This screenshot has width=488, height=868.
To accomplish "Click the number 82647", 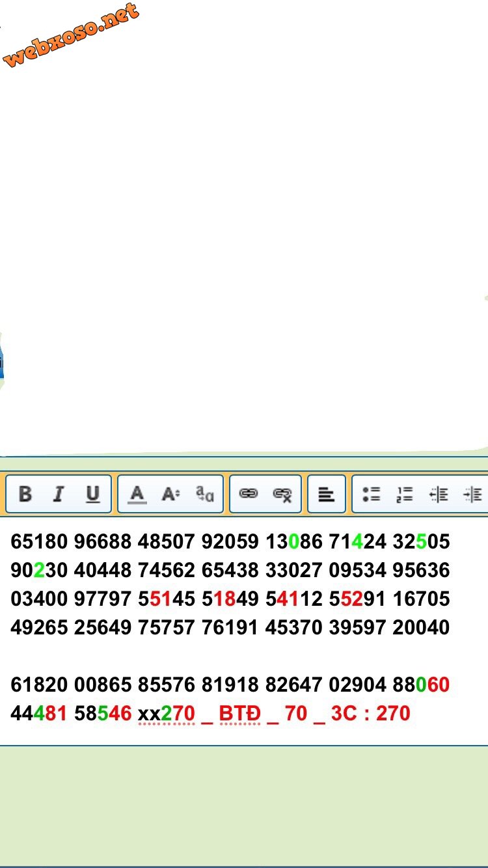I will click(294, 685).
